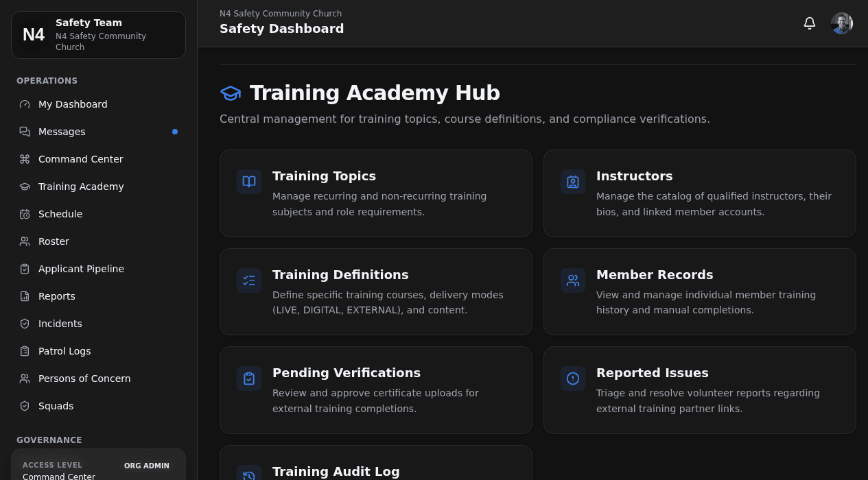The height and width of the screenshot is (480, 868).
Task: Open the Pending Verifications card title
Action: coord(347,373)
